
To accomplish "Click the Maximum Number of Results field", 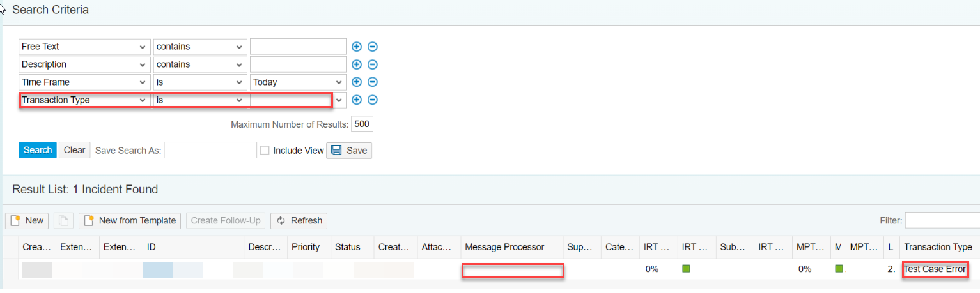I will coord(362,124).
